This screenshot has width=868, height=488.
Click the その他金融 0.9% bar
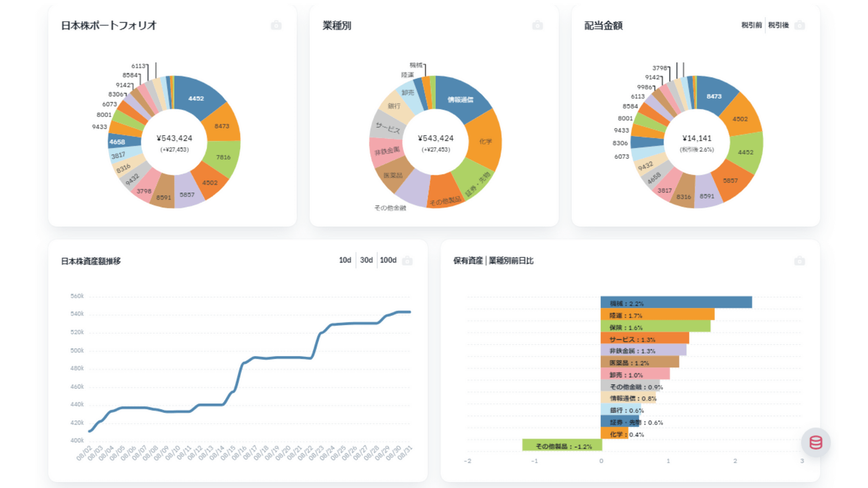click(x=631, y=387)
